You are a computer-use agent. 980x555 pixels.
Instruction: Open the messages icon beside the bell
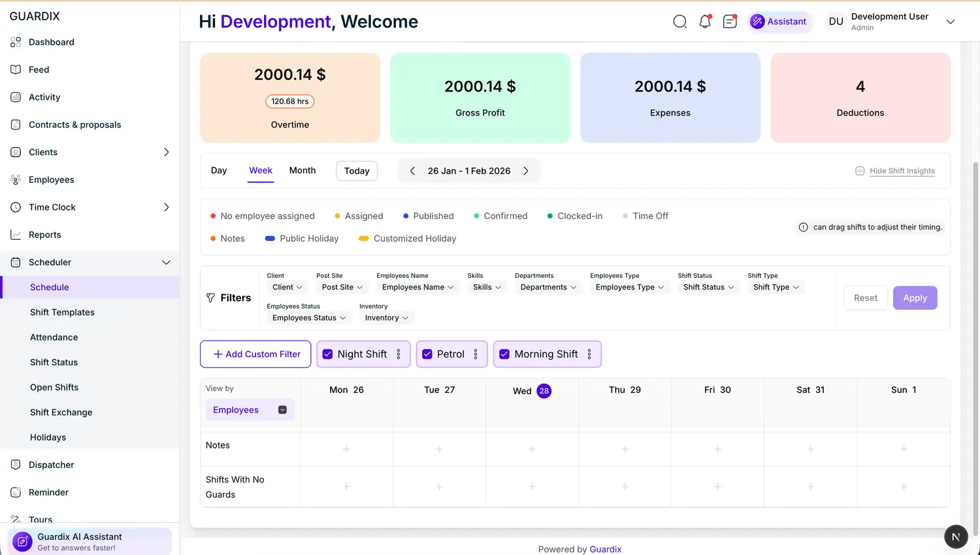[730, 22]
